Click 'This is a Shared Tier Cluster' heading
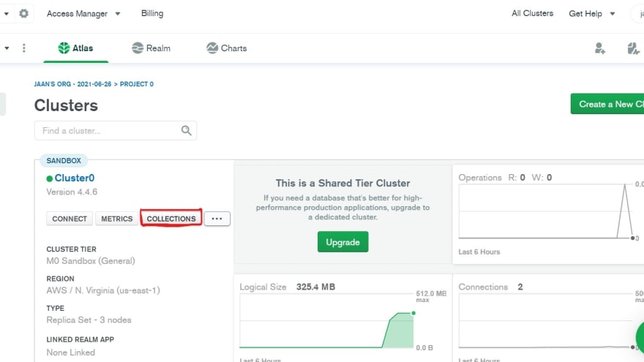 342,183
